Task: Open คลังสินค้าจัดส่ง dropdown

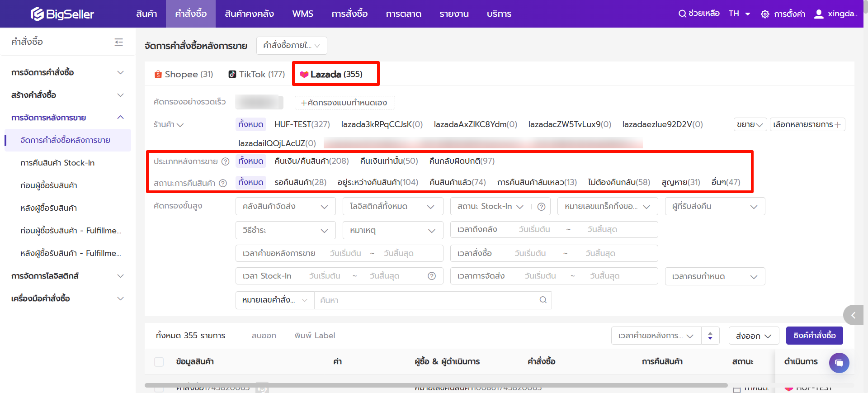Action: click(286, 206)
